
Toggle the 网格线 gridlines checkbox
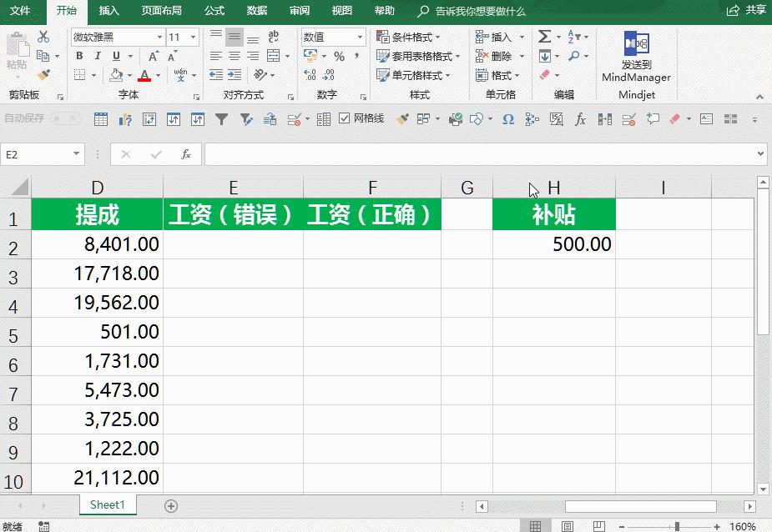[345, 119]
